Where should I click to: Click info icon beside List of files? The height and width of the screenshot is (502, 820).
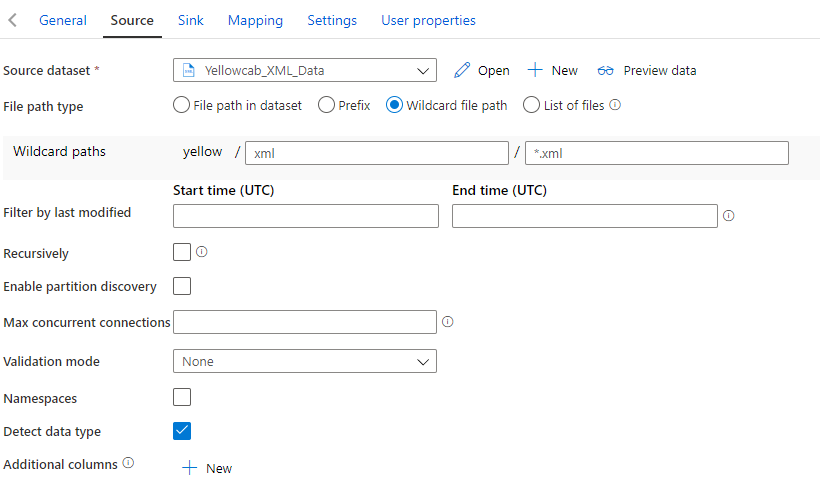[615, 104]
